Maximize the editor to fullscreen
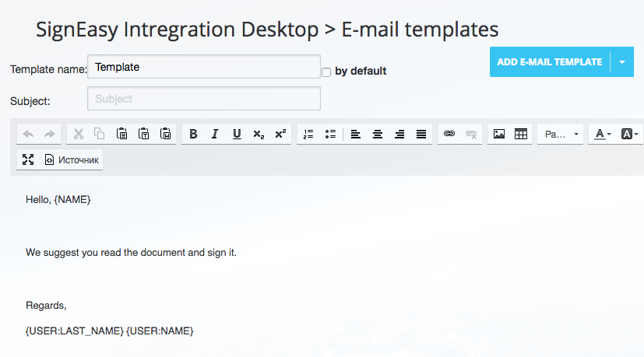The height and width of the screenshot is (357, 644). point(28,159)
